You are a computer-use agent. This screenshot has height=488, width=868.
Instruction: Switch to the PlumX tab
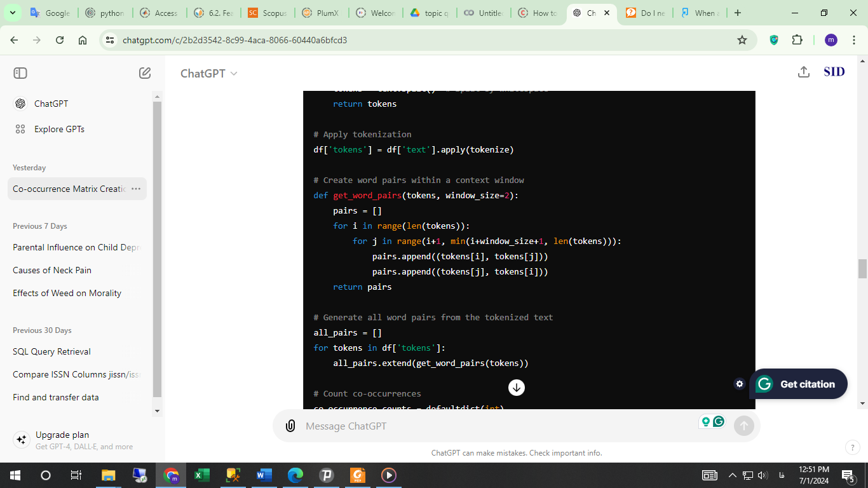click(x=322, y=13)
